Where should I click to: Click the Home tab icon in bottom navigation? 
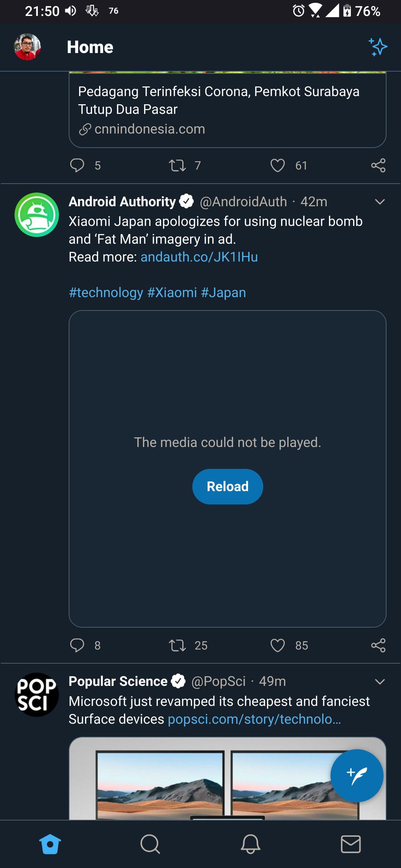(x=50, y=843)
